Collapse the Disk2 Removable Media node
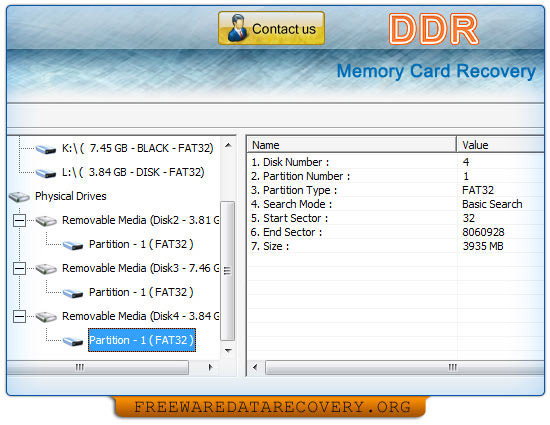The width and height of the screenshot is (550, 425). click(19, 221)
